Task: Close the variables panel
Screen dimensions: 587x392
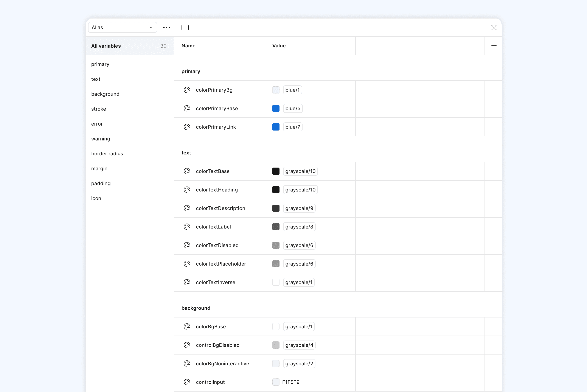Action: pyautogui.click(x=494, y=28)
